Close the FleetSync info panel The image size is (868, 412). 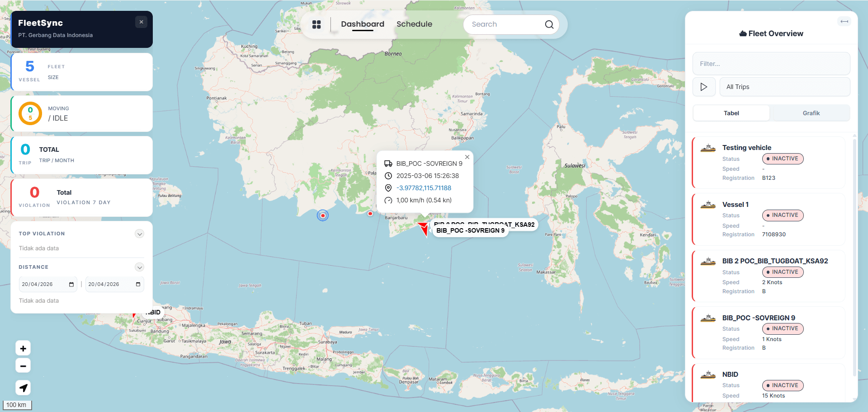(x=141, y=22)
